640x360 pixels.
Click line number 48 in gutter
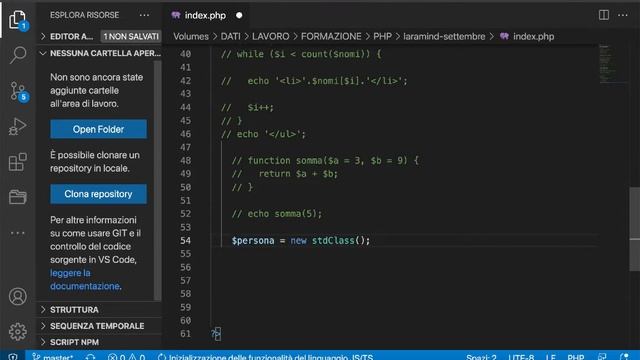pos(185,160)
